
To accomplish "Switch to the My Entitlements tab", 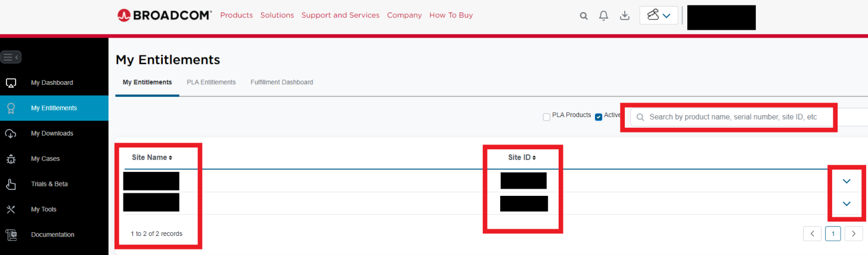I will 147,82.
